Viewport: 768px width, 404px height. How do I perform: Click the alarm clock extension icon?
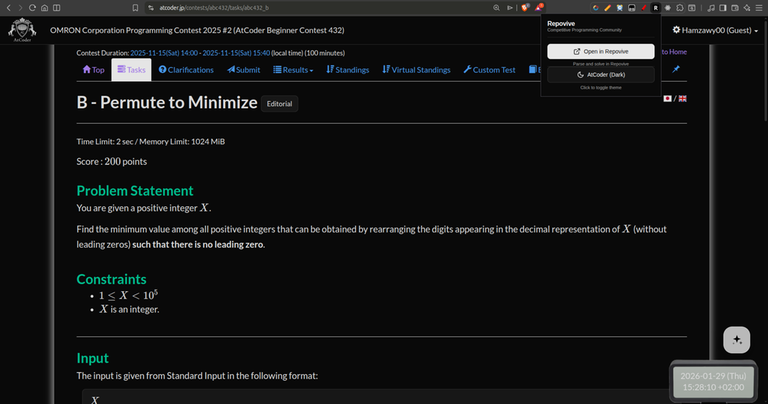(x=620, y=8)
